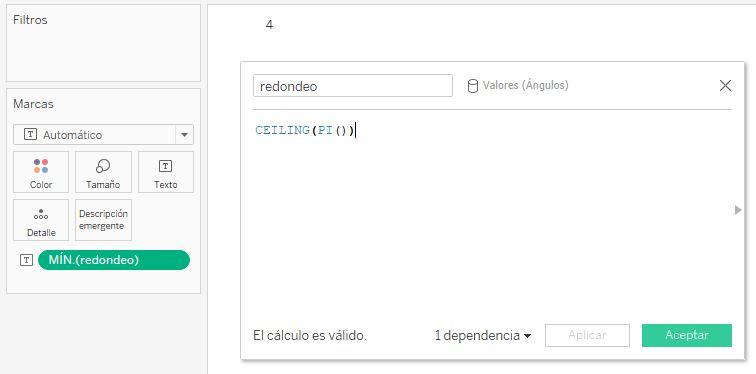
Task: Click the Aplicar button
Action: (x=587, y=335)
